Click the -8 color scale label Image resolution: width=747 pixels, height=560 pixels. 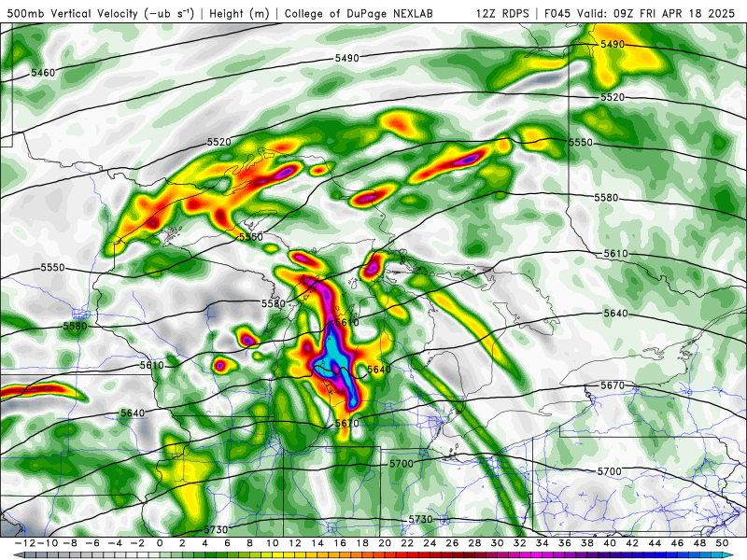tap(69, 543)
